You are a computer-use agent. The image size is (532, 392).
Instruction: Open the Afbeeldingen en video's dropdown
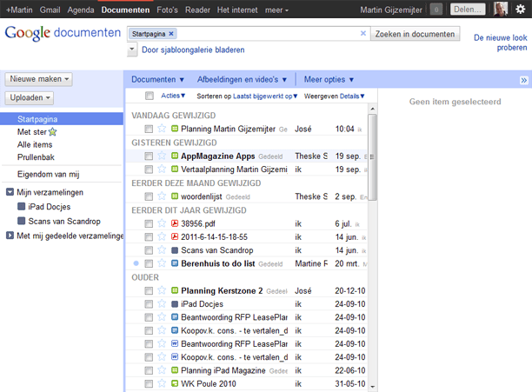[242, 80]
